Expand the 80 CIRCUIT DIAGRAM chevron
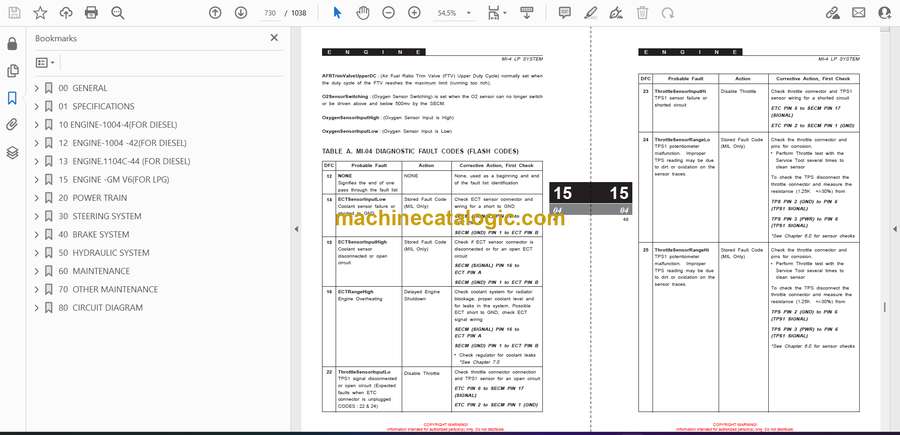The height and width of the screenshot is (435, 900). pos(37,308)
